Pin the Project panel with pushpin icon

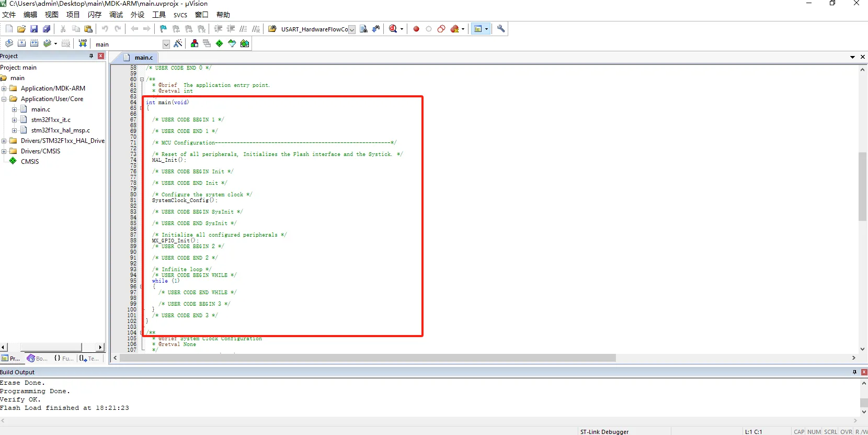coord(91,56)
